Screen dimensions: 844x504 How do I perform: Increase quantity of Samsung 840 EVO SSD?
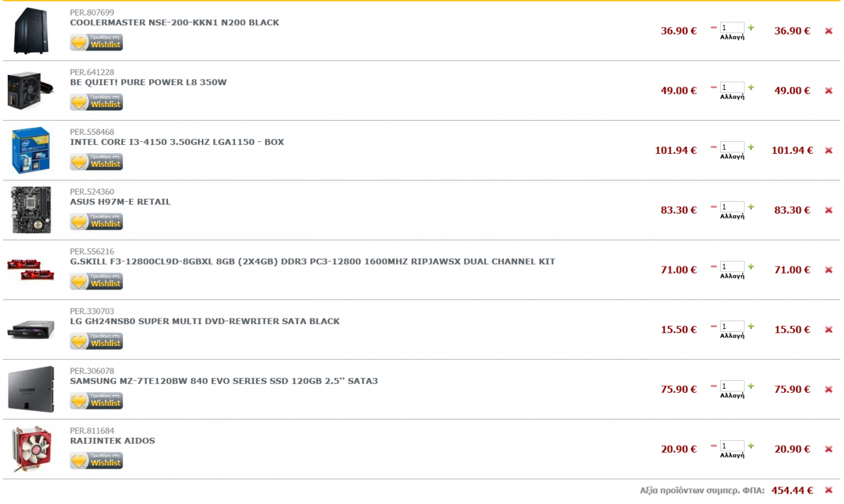pyautogui.click(x=751, y=386)
